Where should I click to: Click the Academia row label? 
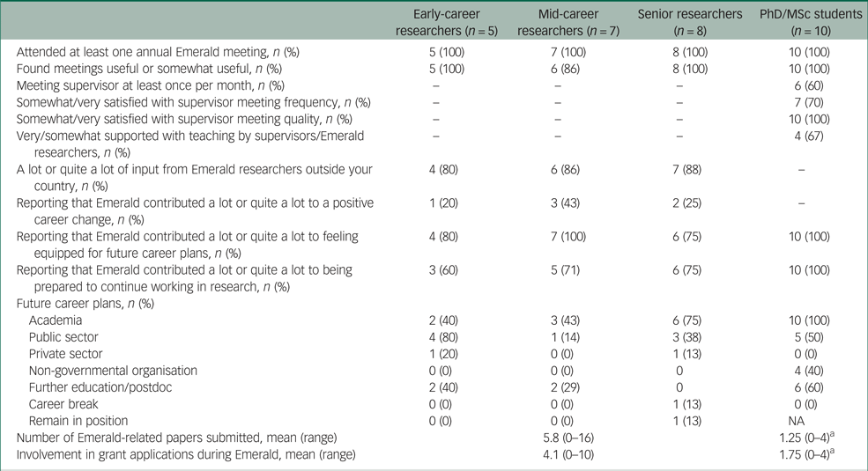57,320
